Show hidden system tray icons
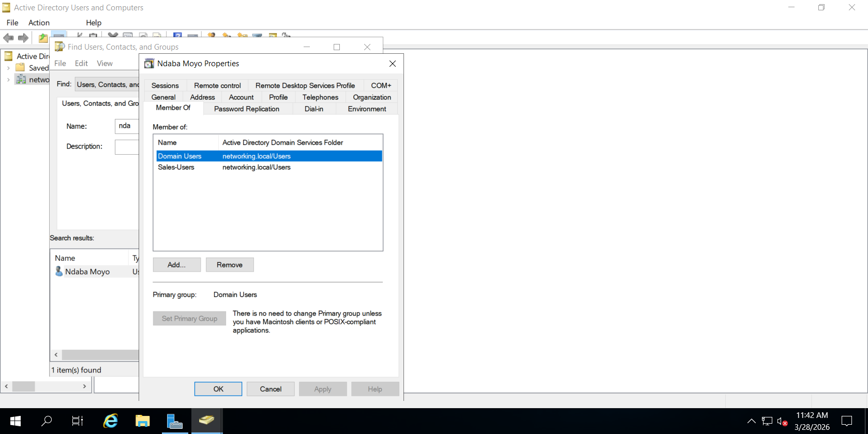 (751, 421)
